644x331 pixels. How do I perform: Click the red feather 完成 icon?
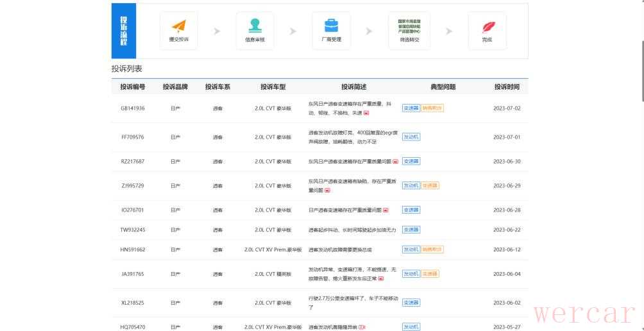(x=487, y=28)
